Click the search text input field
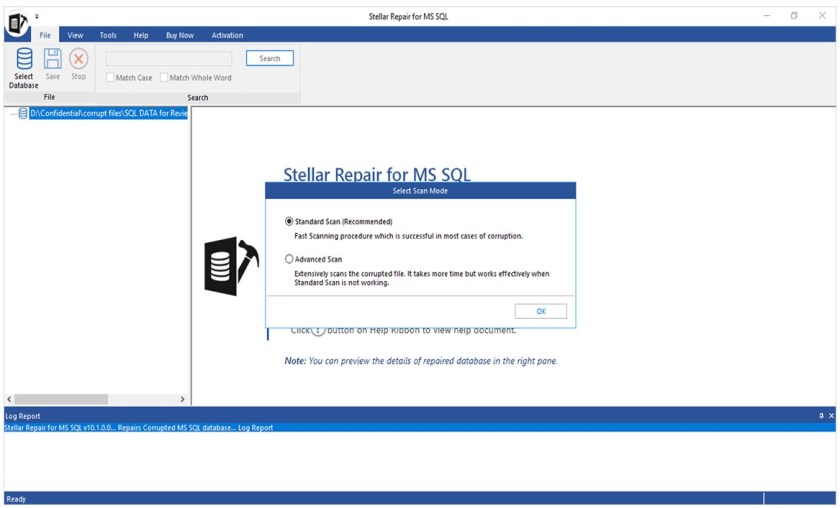This screenshot has height=508, width=840. pos(168,59)
